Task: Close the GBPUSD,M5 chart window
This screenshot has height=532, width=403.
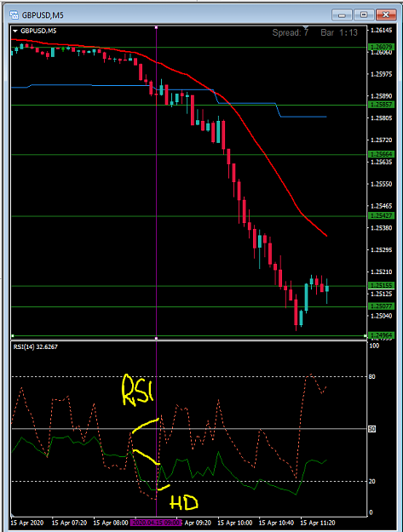Action: (x=386, y=15)
